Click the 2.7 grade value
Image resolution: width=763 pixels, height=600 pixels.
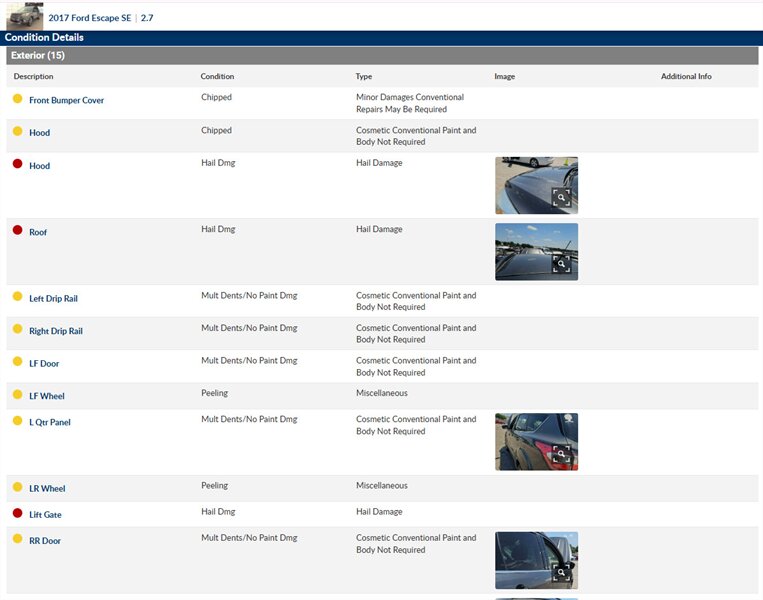tap(147, 18)
